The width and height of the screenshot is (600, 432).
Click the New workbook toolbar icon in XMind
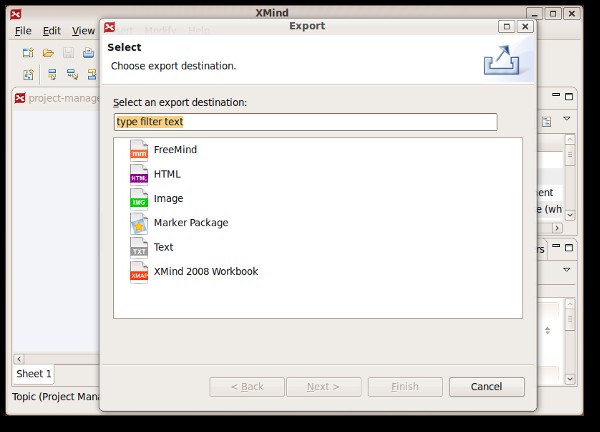click(28, 53)
